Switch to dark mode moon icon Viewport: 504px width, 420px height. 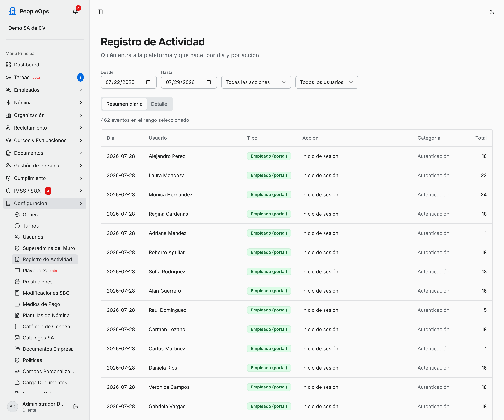(x=492, y=12)
